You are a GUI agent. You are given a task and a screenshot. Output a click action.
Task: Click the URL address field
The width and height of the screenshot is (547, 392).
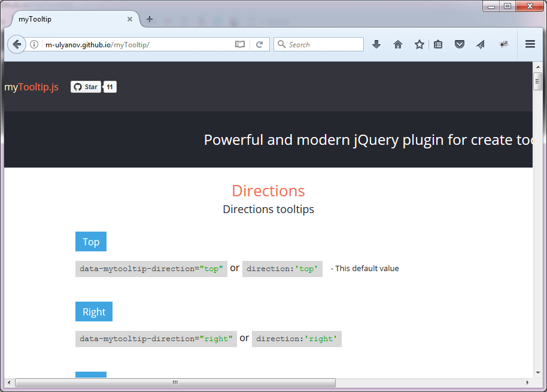click(x=138, y=44)
